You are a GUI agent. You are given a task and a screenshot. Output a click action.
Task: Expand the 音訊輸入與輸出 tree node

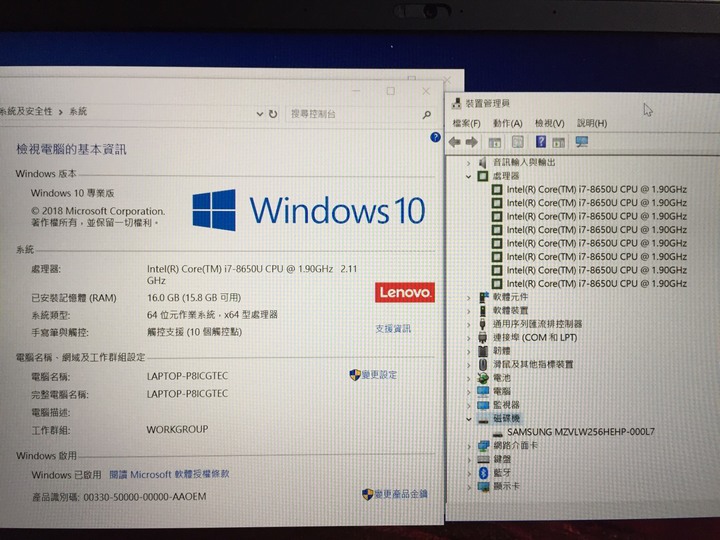point(468,163)
